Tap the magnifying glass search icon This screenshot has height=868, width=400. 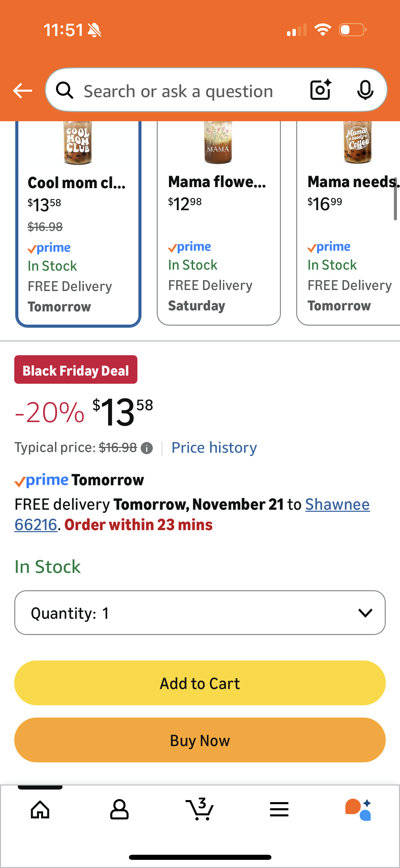pos(64,91)
